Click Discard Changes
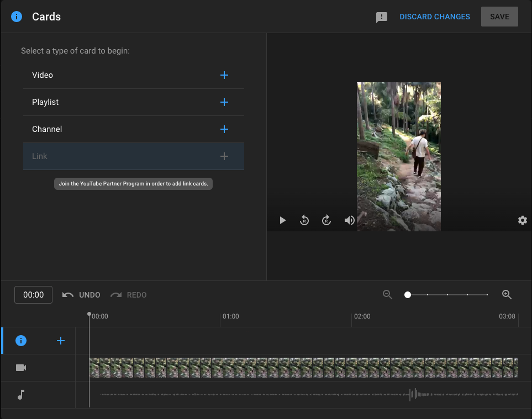 [435, 17]
